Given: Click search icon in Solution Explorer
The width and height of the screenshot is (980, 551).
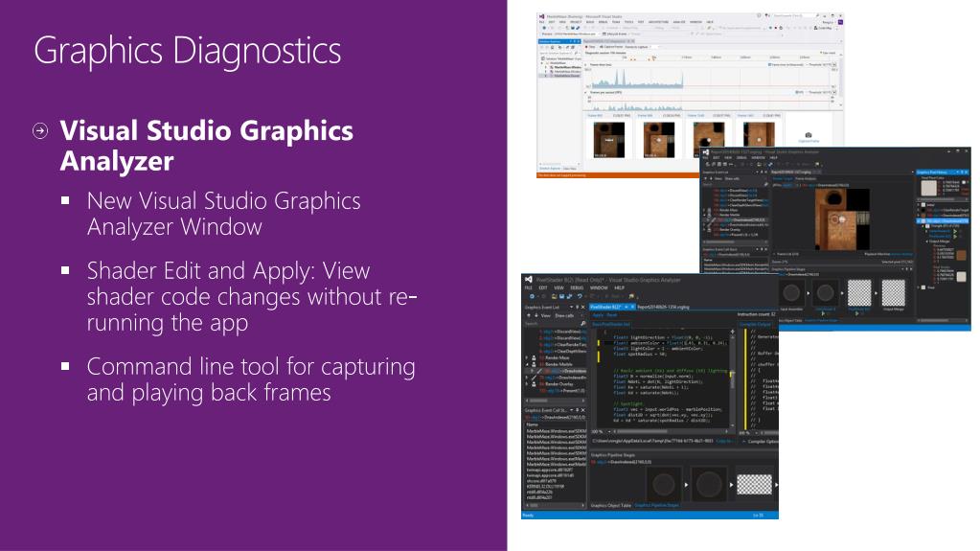Looking at the screenshot, I should 577,53.
